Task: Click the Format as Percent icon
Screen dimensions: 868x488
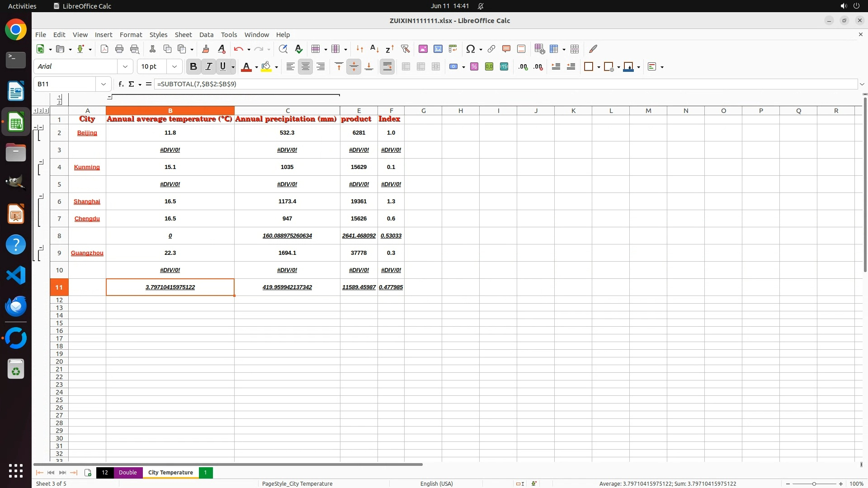Action: (x=474, y=67)
